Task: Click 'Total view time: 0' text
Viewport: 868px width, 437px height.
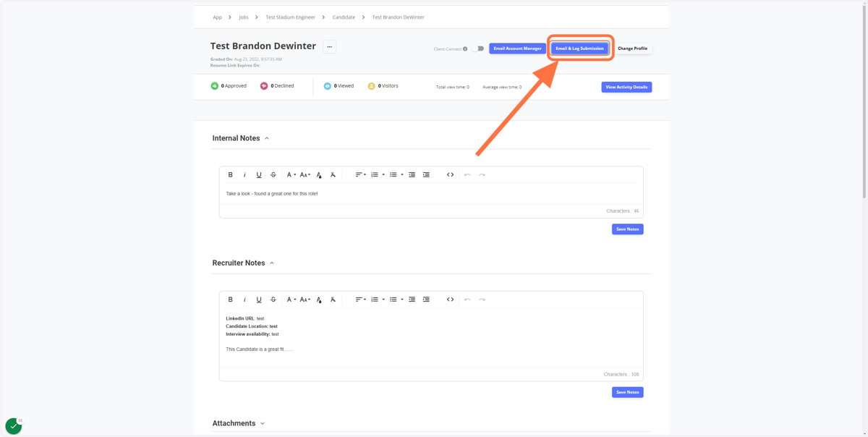Action: tap(452, 87)
